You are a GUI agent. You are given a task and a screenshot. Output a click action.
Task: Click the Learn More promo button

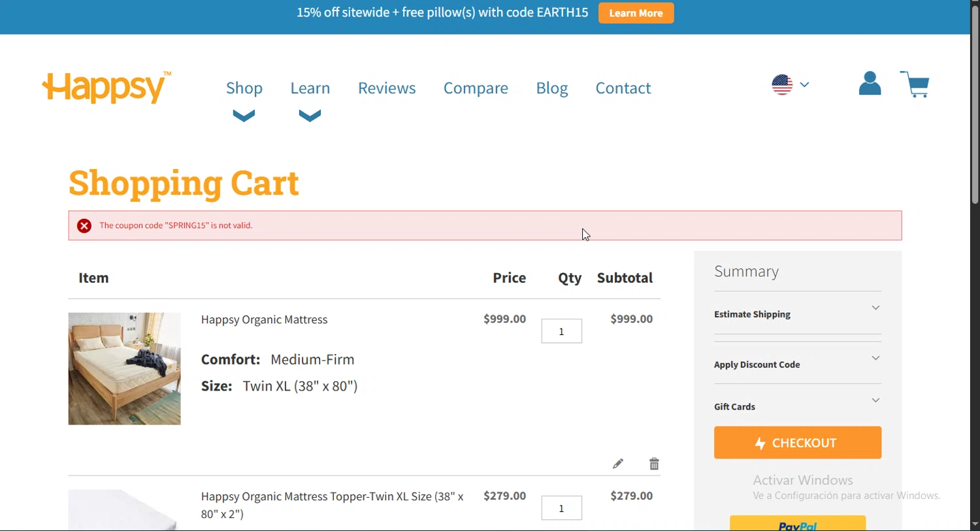point(636,13)
